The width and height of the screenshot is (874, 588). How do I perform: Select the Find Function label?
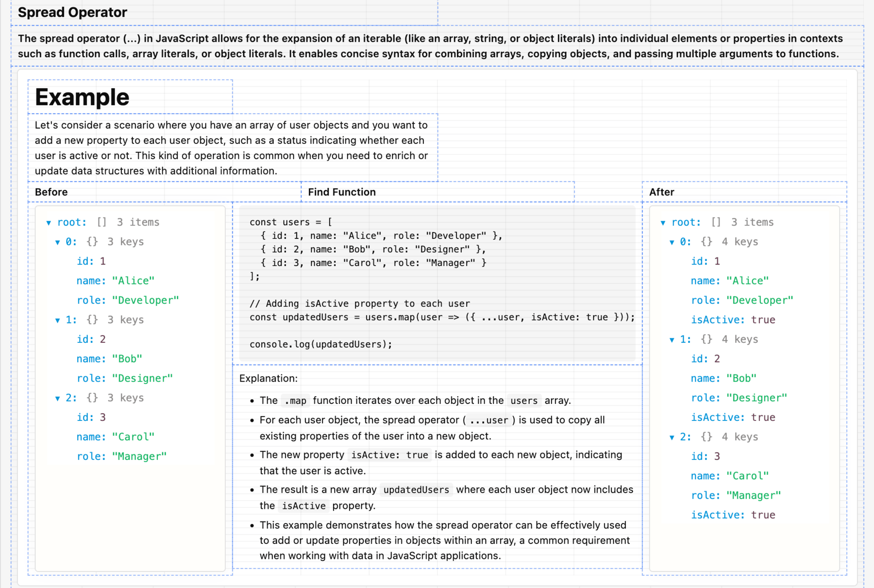click(342, 192)
